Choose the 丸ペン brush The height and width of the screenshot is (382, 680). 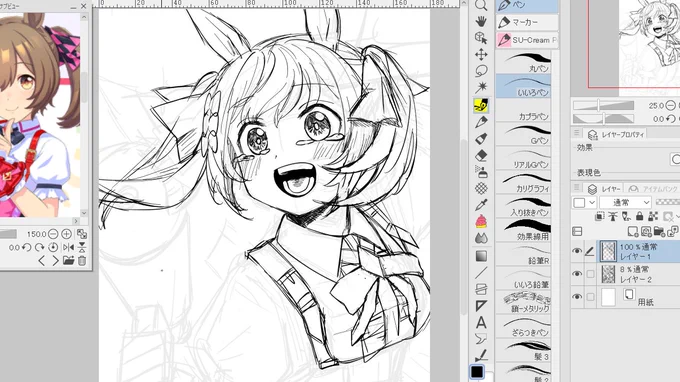point(523,62)
